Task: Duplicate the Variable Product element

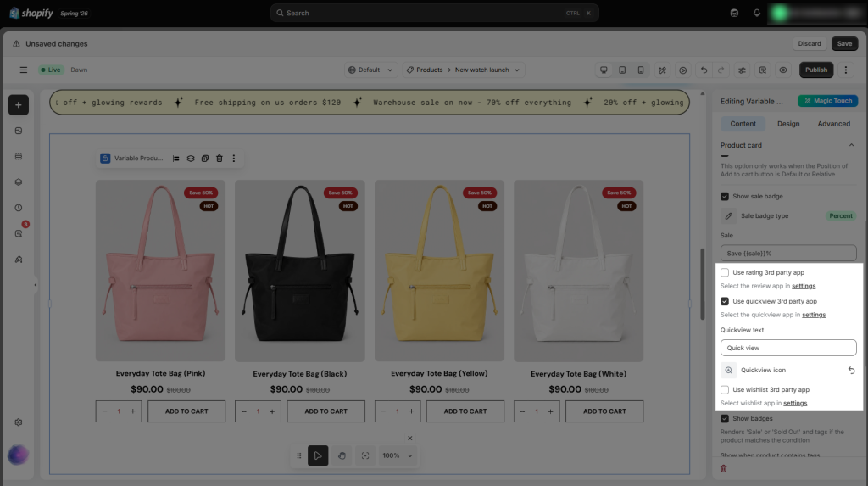Action: (205, 159)
